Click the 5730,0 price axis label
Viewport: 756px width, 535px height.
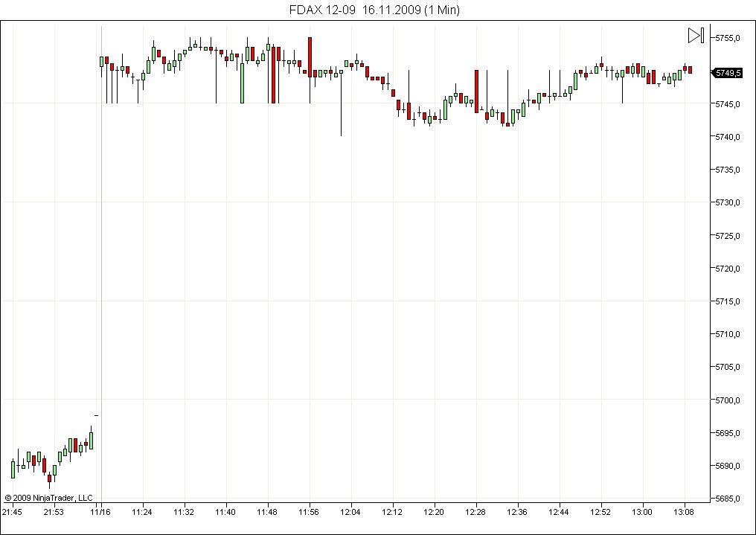tap(728, 202)
